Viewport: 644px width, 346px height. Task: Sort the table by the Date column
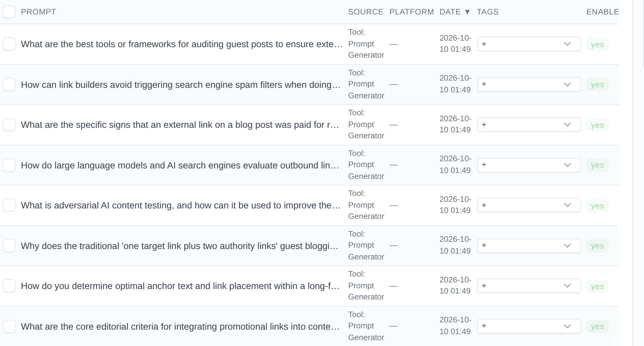point(455,12)
